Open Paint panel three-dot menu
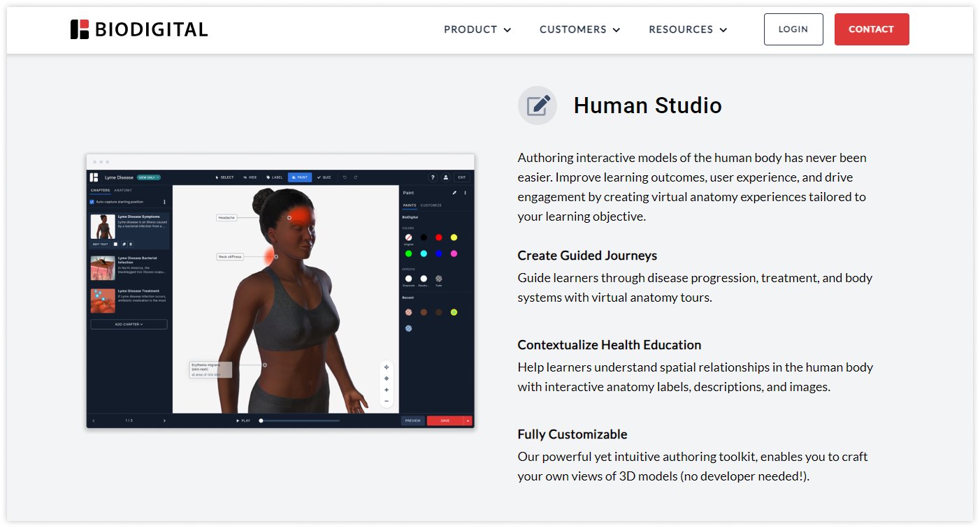 465,193
